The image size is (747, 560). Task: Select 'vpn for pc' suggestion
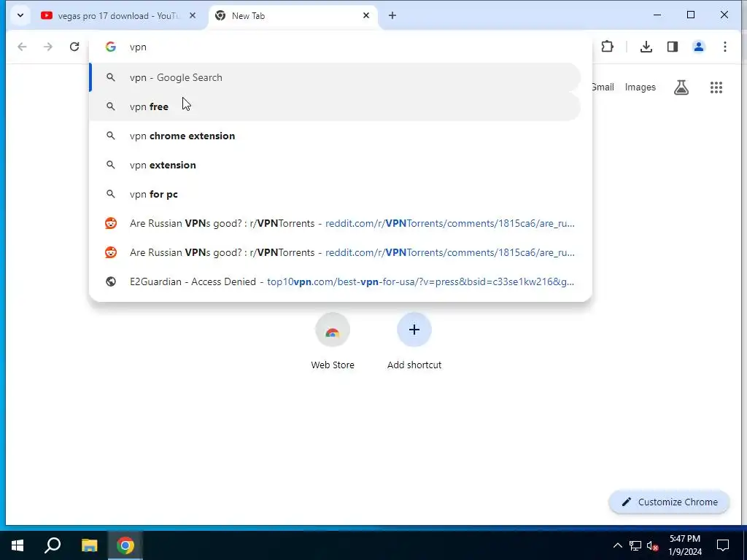point(336,194)
